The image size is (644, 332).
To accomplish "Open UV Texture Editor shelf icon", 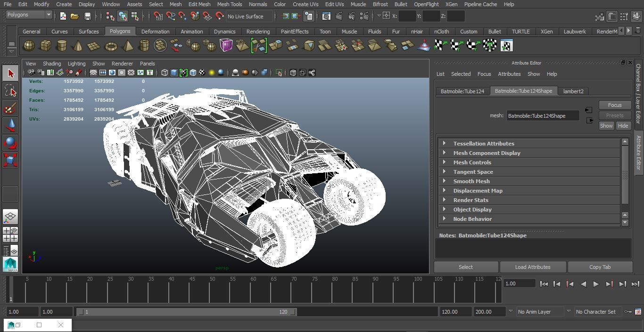I will 506,46.
